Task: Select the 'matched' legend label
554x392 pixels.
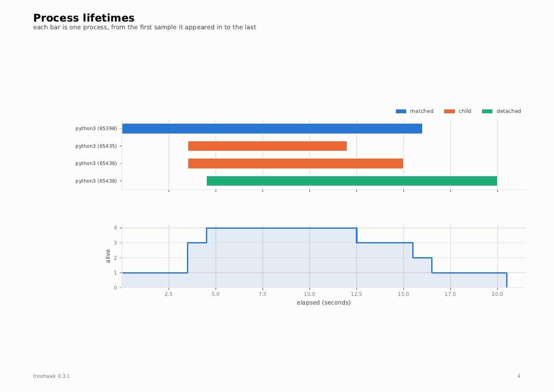Action: coord(422,111)
